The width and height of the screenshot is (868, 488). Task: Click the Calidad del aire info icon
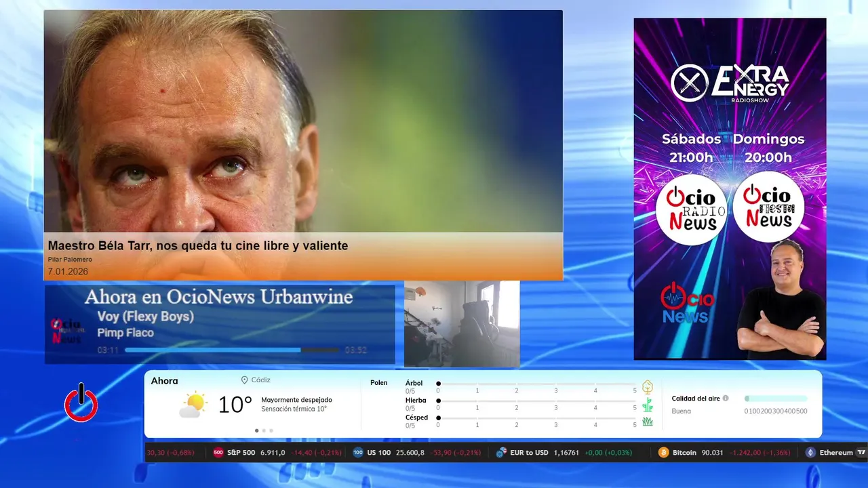tap(726, 399)
